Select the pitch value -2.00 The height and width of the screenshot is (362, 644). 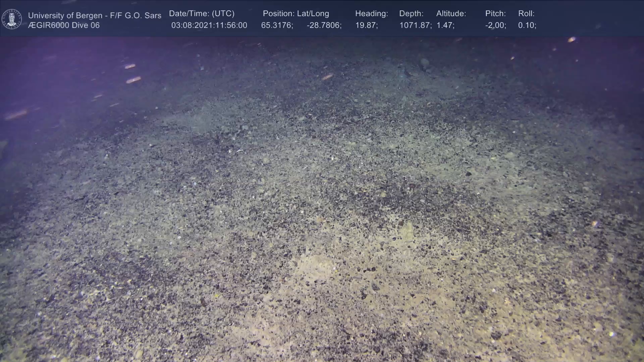pyautogui.click(x=495, y=25)
